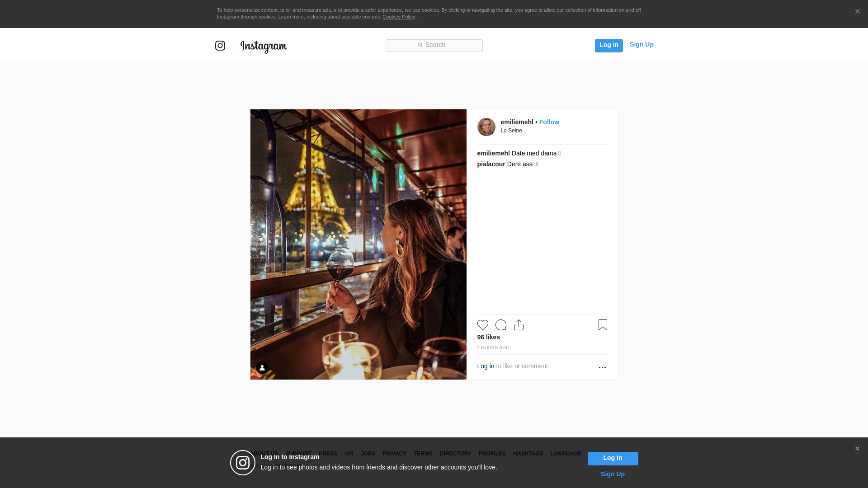Open PROFILES footer link
The width and height of the screenshot is (868, 488).
[x=492, y=454]
